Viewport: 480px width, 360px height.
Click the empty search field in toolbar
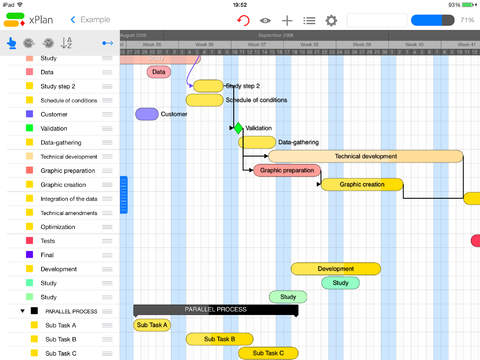[377, 20]
